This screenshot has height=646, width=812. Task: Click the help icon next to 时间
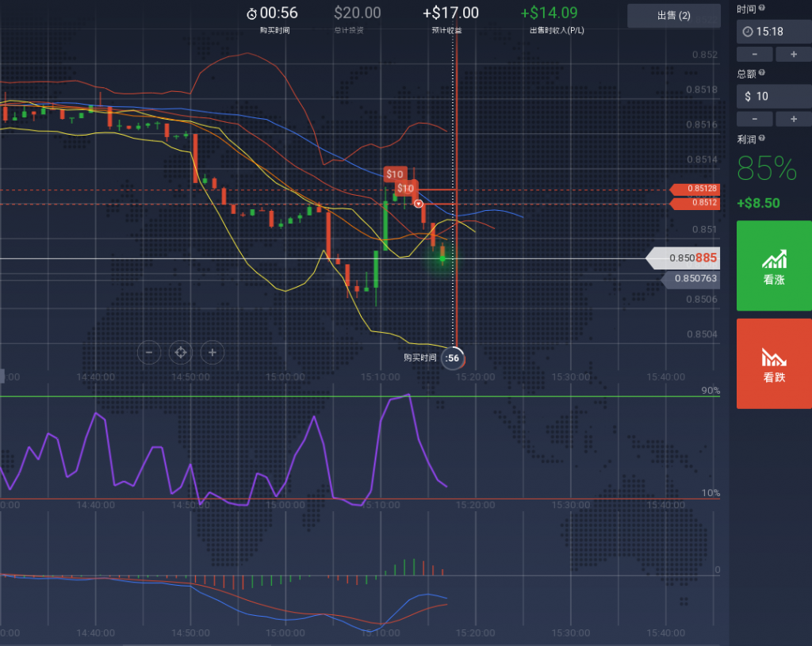[762, 9]
